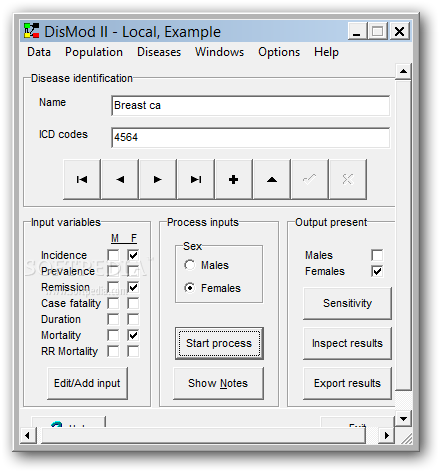
Task: Toggle Case fatality female checkbox
Action: [133, 303]
